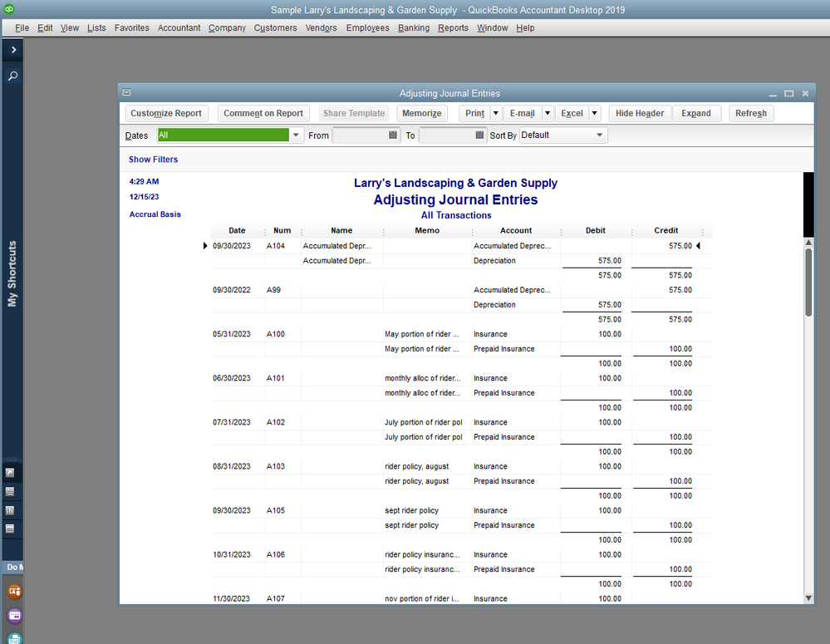This screenshot has width=830, height=644.
Task: Click the View Balances sidebar icon
Action: coord(11,491)
